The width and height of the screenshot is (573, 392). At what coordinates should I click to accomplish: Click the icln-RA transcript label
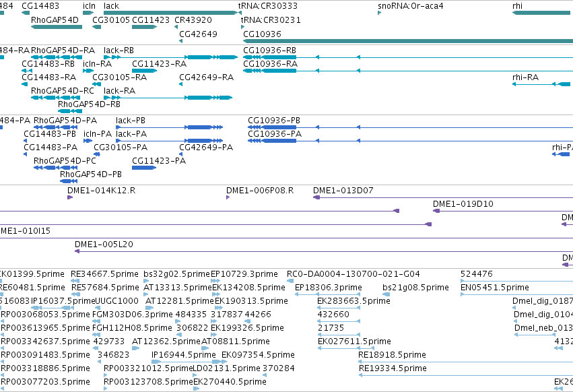click(97, 64)
